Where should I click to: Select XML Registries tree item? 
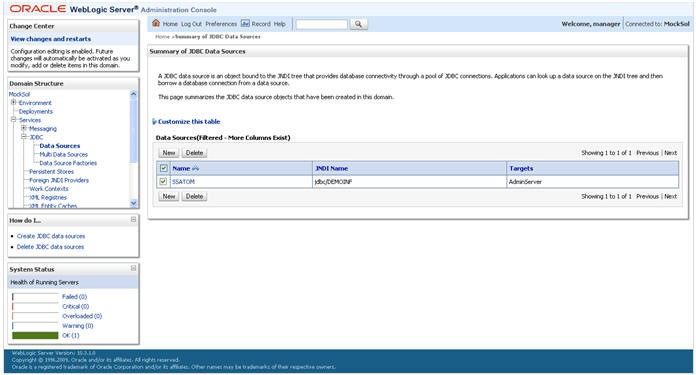[x=48, y=197]
